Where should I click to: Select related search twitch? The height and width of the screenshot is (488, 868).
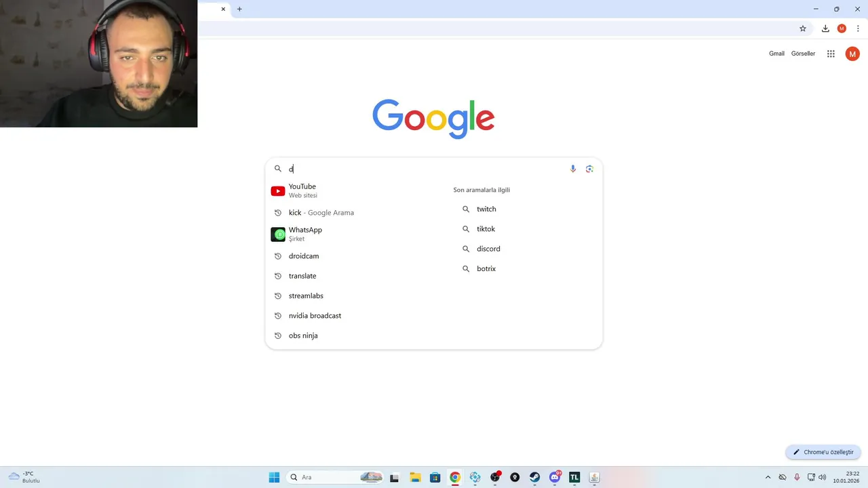point(486,209)
